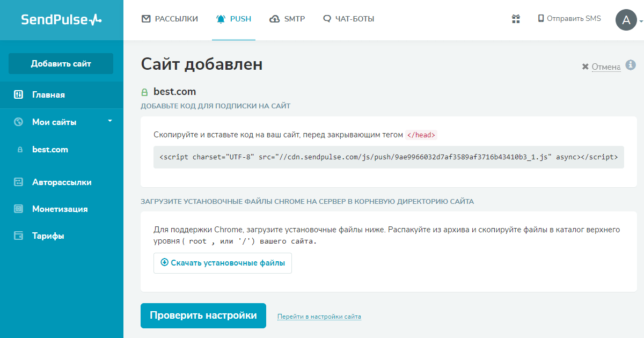Viewport: 644px width, 338px height.
Task: Select the PUSH tab
Action: click(233, 19)
